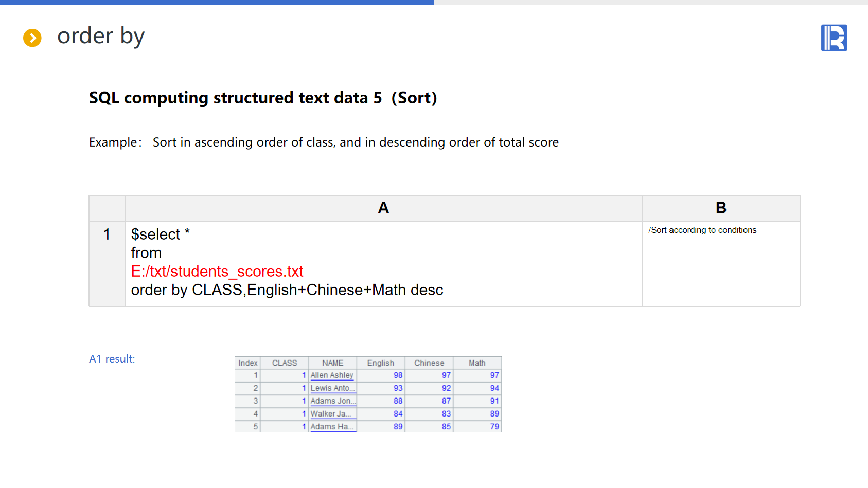This screenshot has height=488, width=868.
Task: Click the A1 result label
Action: 112,359
